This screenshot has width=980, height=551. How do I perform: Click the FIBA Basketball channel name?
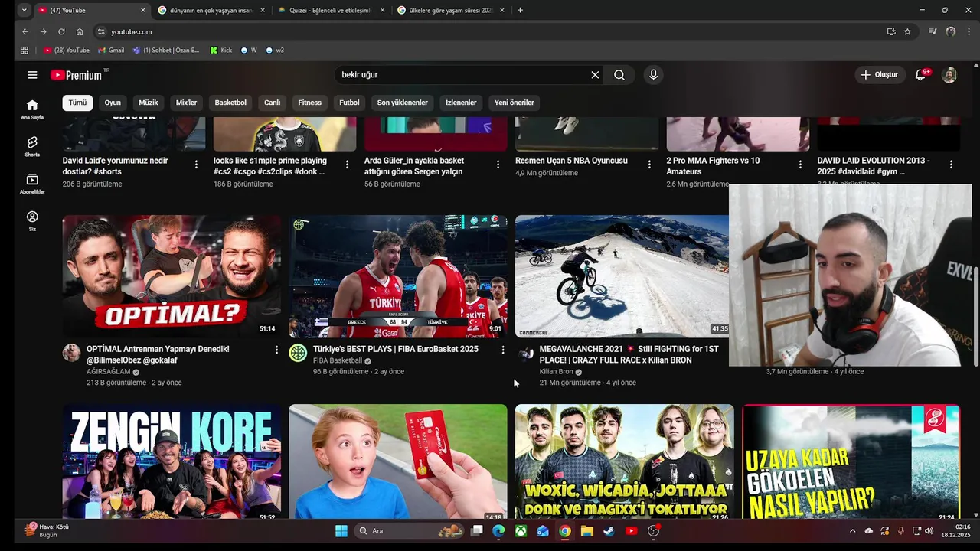click(337, 360)
